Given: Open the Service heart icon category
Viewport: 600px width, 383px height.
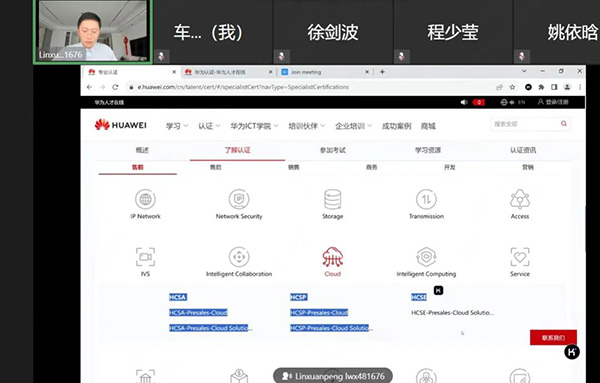Looking at the screenshot, I should [520, 257].
